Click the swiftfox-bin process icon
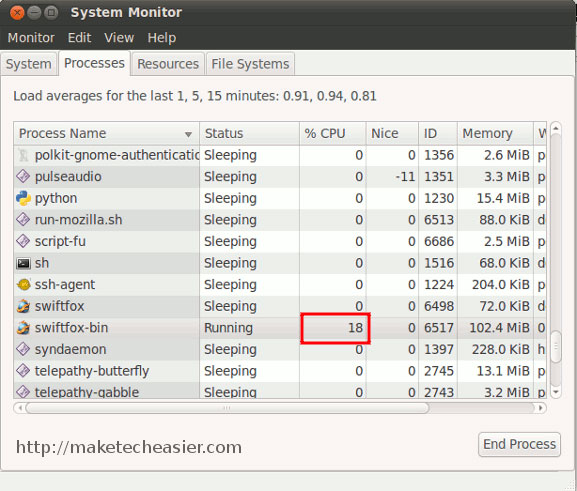 click(x=23, y=328)
